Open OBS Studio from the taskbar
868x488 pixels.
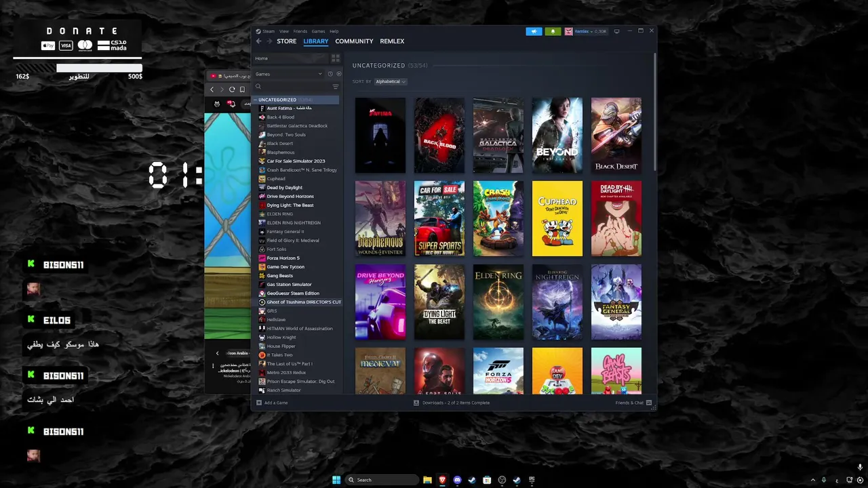502,480
